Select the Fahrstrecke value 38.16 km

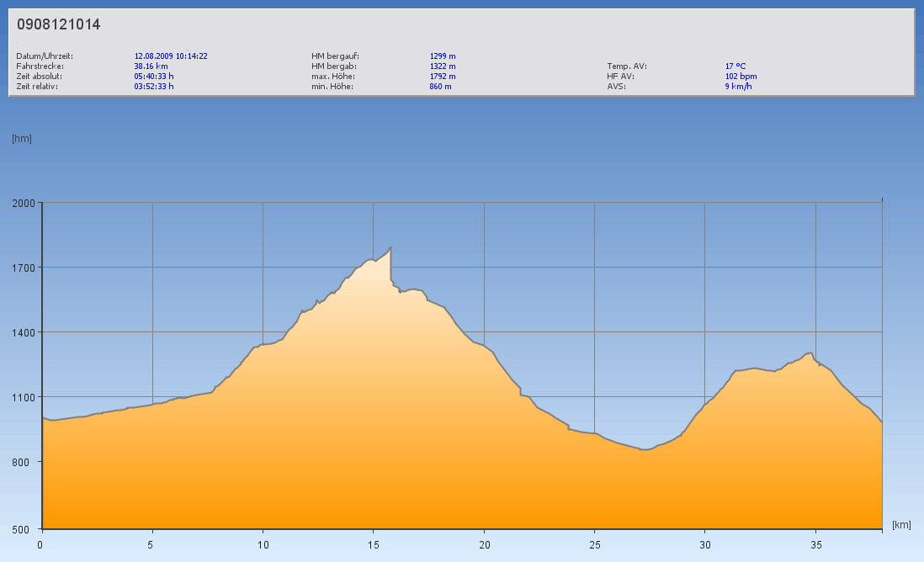[x=151, y=66]
